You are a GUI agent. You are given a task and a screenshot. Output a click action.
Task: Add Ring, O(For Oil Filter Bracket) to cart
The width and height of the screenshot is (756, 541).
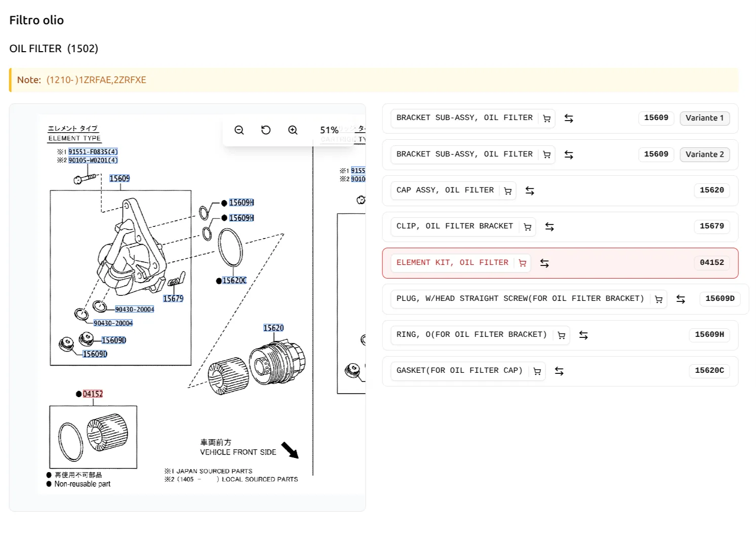[562, 335]
